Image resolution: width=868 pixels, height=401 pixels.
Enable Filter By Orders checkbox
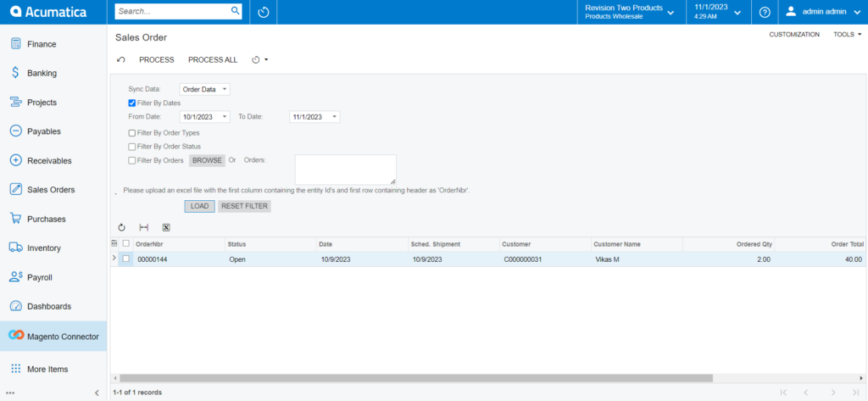tap(131, 160)
